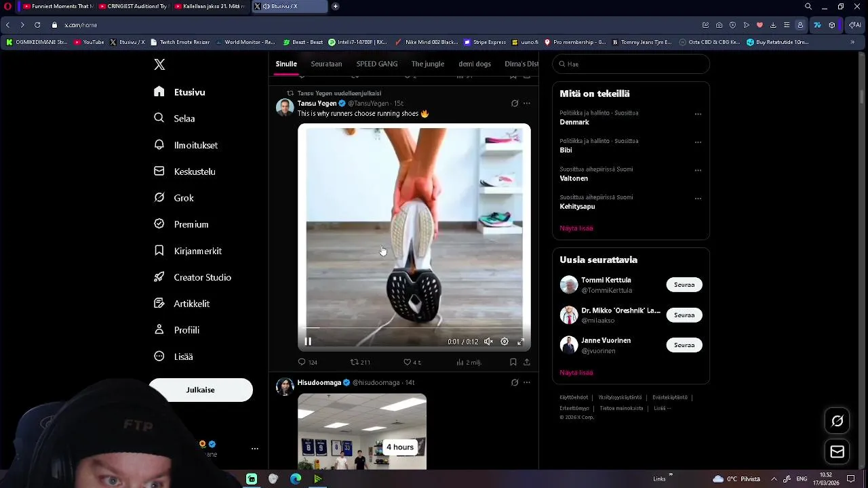
Task: Open The jungle list tab
Action: tap(428, 64)
